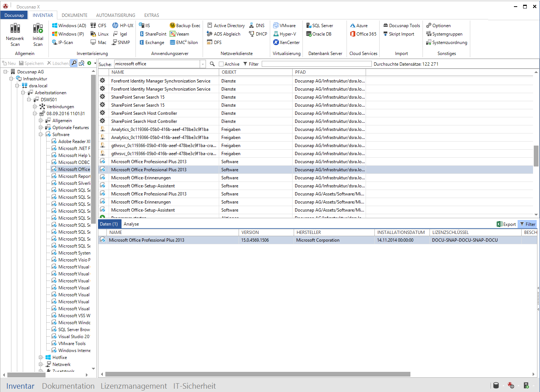Start a Netzwerk Scan
540x392 pixels.
[x=15, y=34]
